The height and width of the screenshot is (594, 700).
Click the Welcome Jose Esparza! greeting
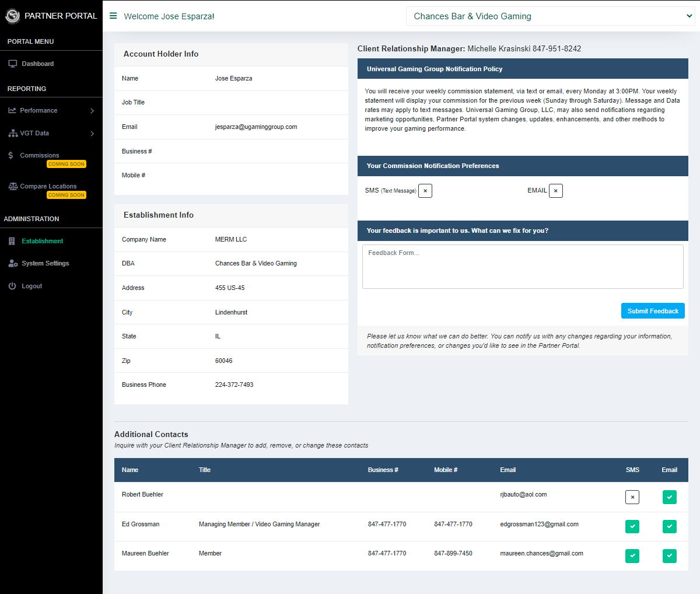pos(169,16)
